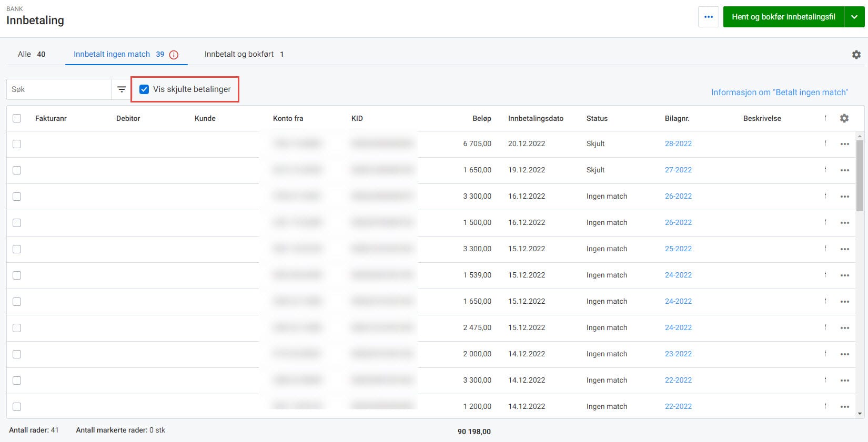Image resolution: width=868 pixels, height=442 pixels.
Task: Open voucher link 27-2022
Action: (x=678, y=170)
